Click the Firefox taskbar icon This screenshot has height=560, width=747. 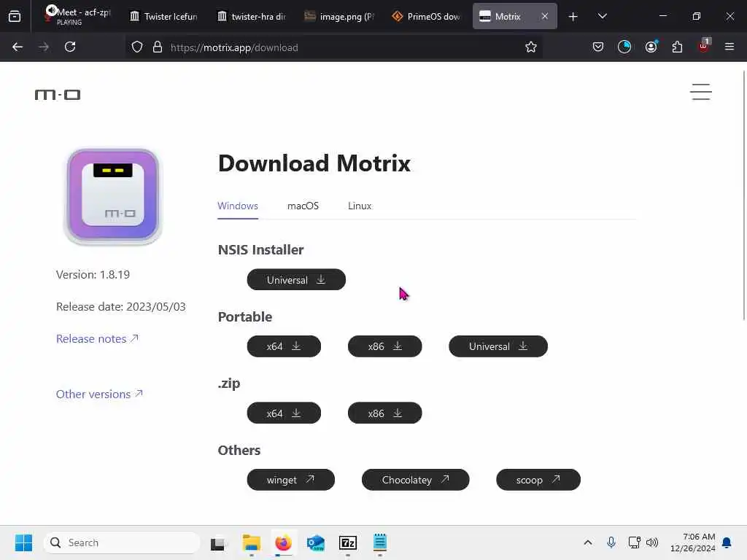click(284, 542)
